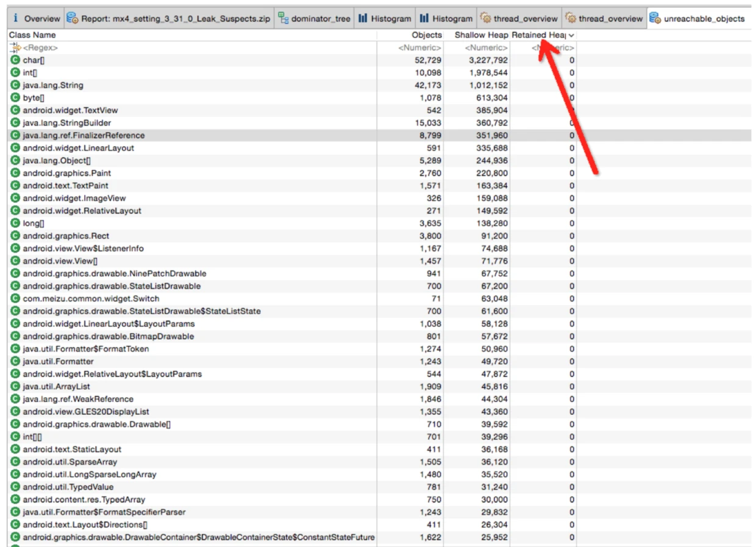756x547 pixels.
Task: Click the icon beside android.widget.TextView
Action: click(x=15, y=110)
